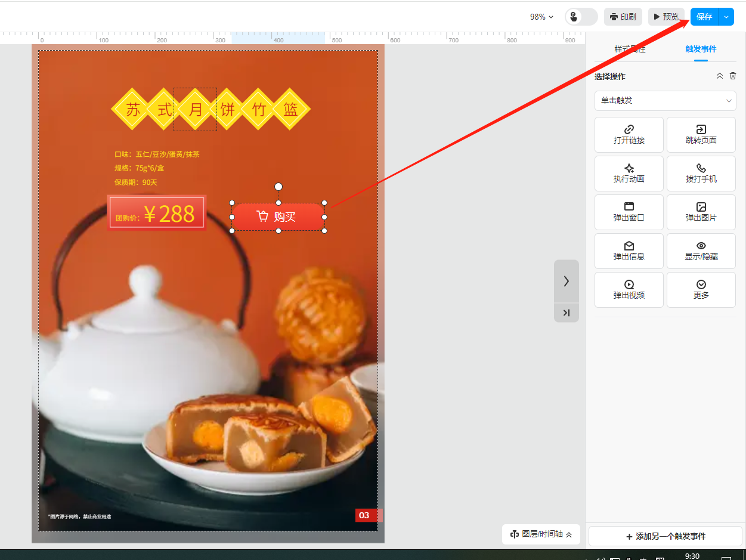Click the 打开链接 (open link) icon
746x560 pixels.
pyautogui.click(x=629, y=129)
